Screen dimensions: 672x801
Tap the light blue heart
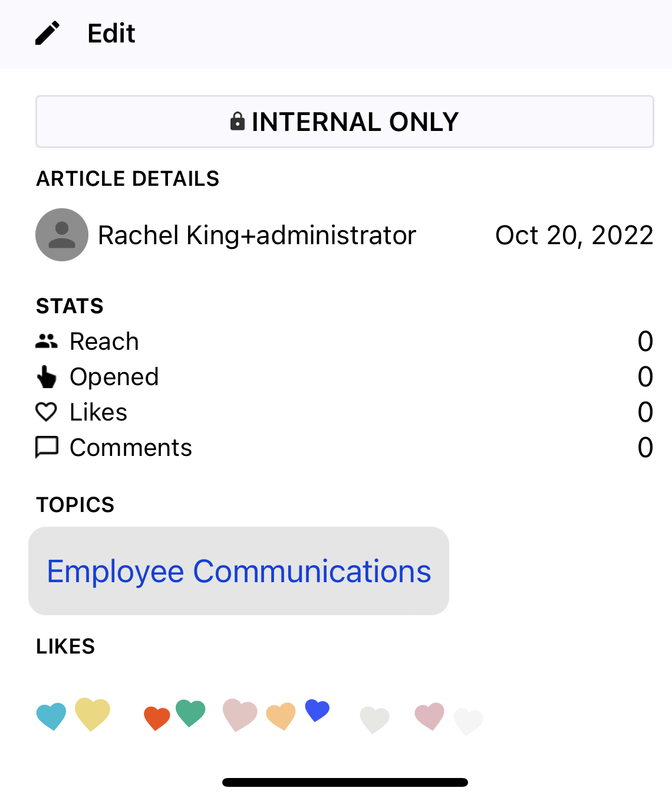tap(51, 717)
